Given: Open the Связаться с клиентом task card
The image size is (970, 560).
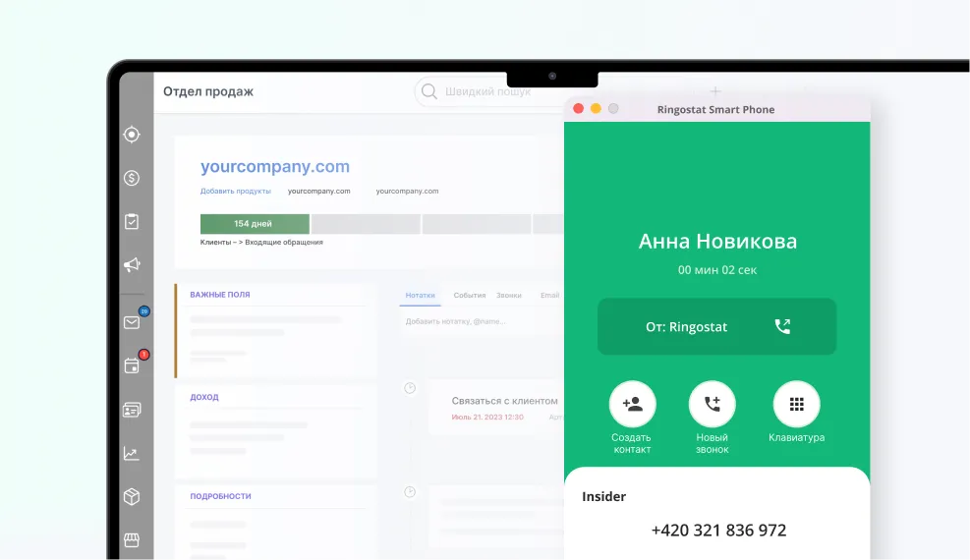Looking at the screenshot, I should [496, 408].
